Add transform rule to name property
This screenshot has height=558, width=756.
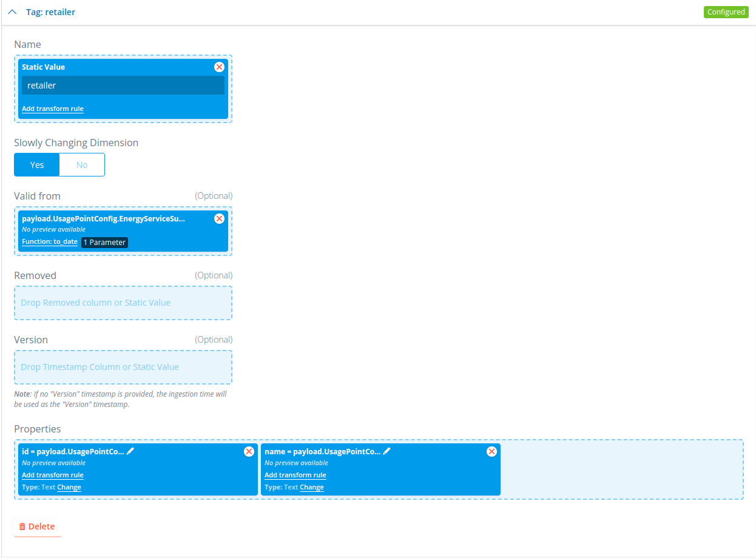295,476
